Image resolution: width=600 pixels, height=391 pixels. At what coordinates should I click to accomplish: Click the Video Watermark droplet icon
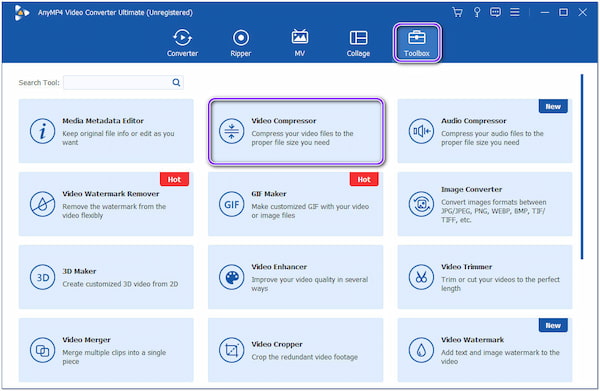coord(421,350)
